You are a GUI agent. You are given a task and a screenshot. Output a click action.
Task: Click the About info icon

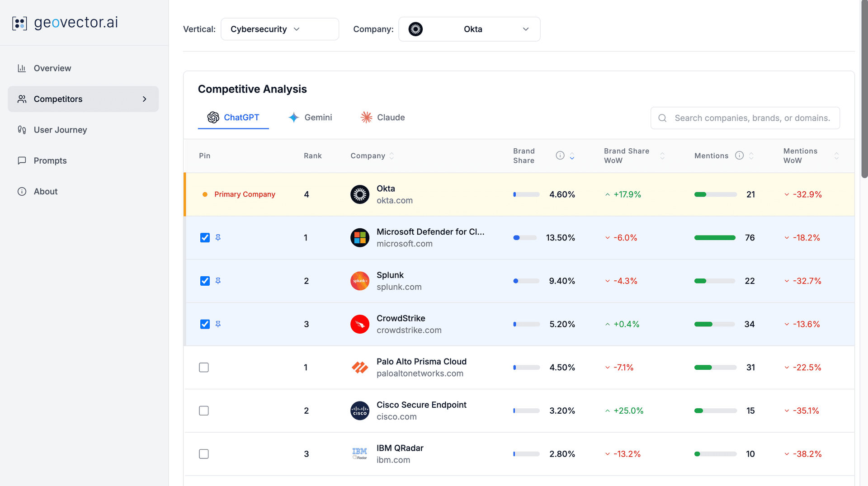click(22, 191)
